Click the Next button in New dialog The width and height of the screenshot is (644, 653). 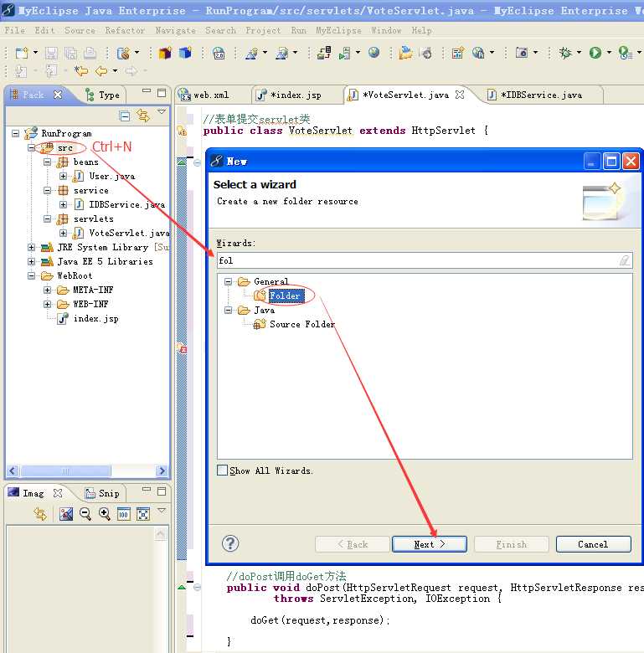point(430,544)
